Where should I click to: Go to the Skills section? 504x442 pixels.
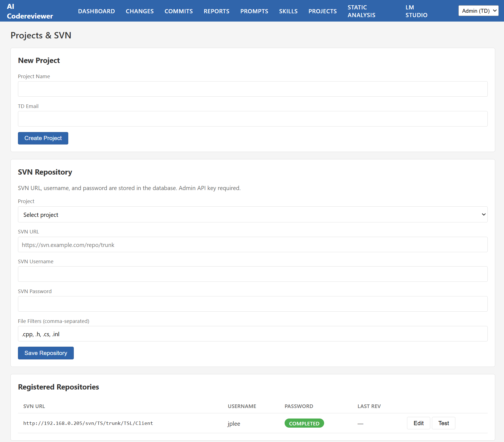[288, 11]
